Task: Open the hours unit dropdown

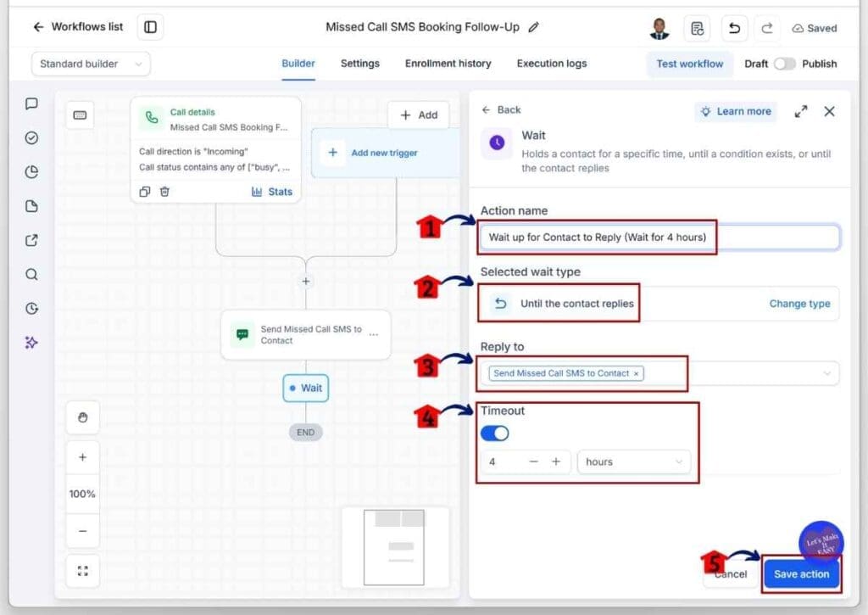Action: click(634, 461)
